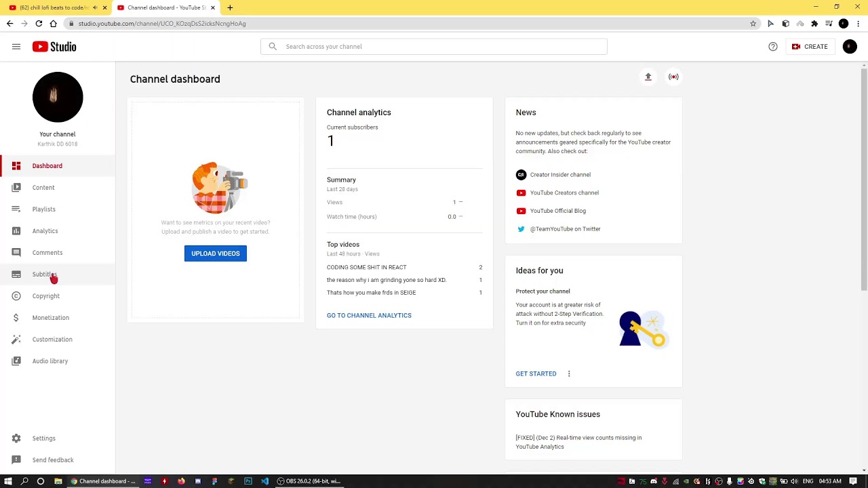The width and height of the screenshot is (868, 488).
Task: Open the Chrome extensions puzzle icon
Action: (814, 24)
